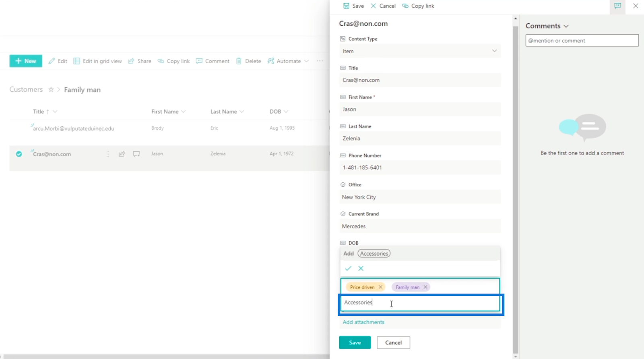Select the Apr 1, 1972 DOB cell
This screenshot has width=644, height=359.
(281, 154)
